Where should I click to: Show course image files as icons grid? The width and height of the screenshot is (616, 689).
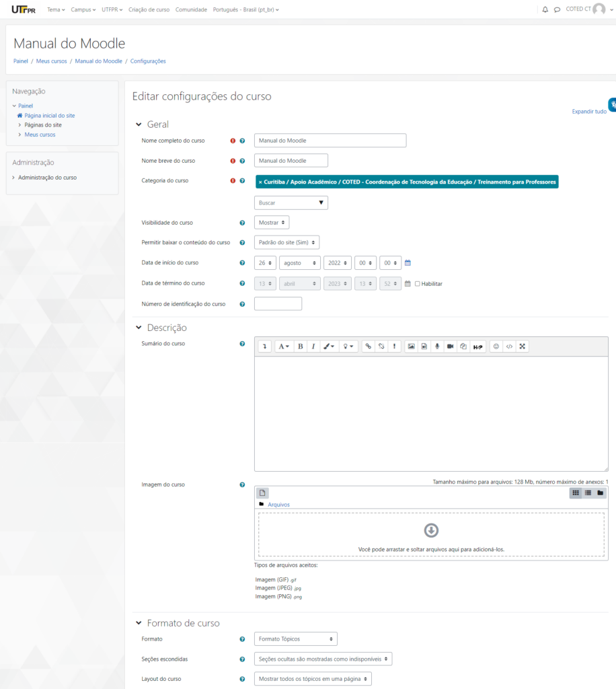tap(576, 493)
